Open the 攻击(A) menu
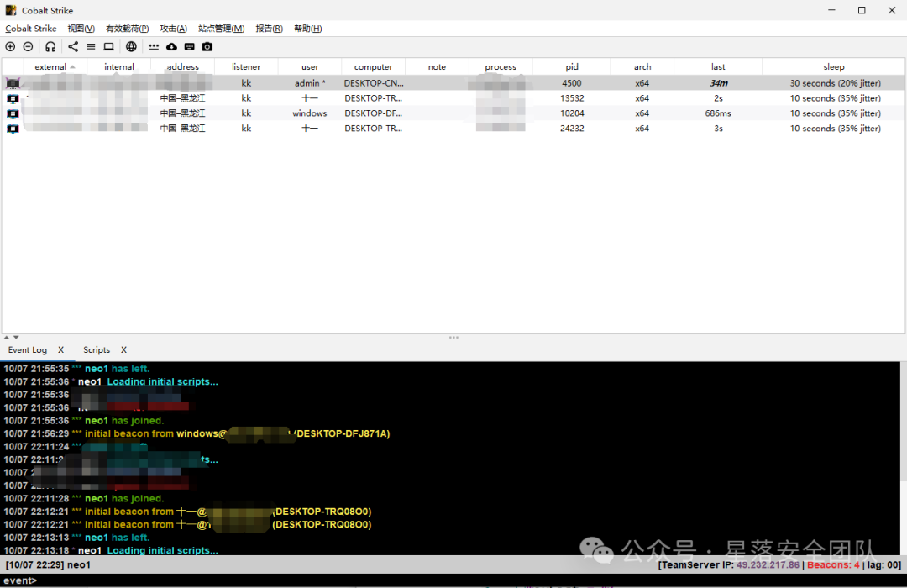Screen dimensions: 907x588 pos(174,29)
